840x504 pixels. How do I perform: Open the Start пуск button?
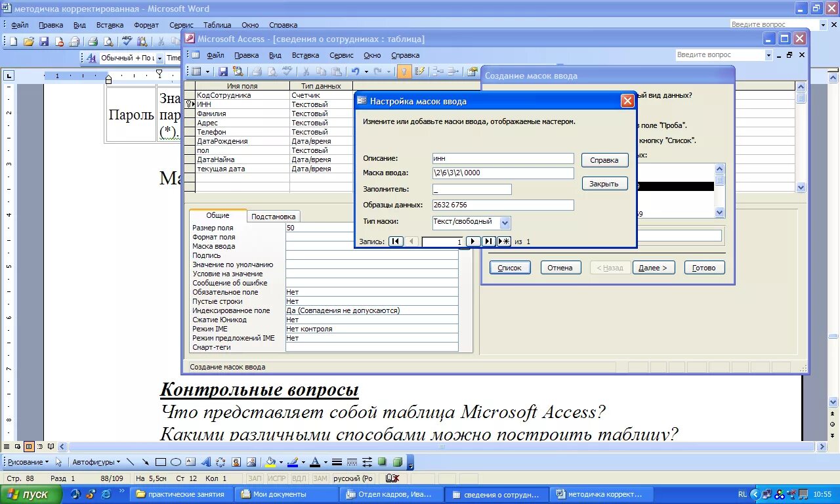pyautogui.click(x=31, y=494)
